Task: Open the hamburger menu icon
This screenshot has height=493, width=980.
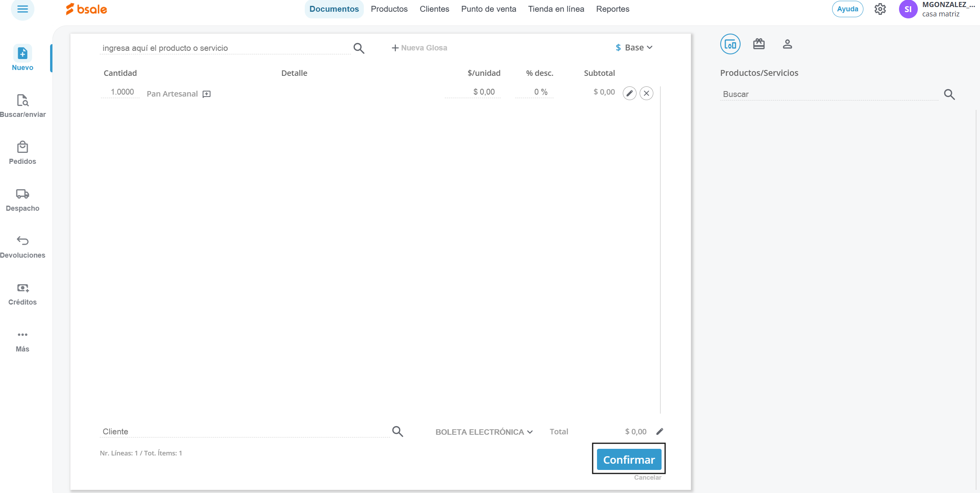Action: 22,9
